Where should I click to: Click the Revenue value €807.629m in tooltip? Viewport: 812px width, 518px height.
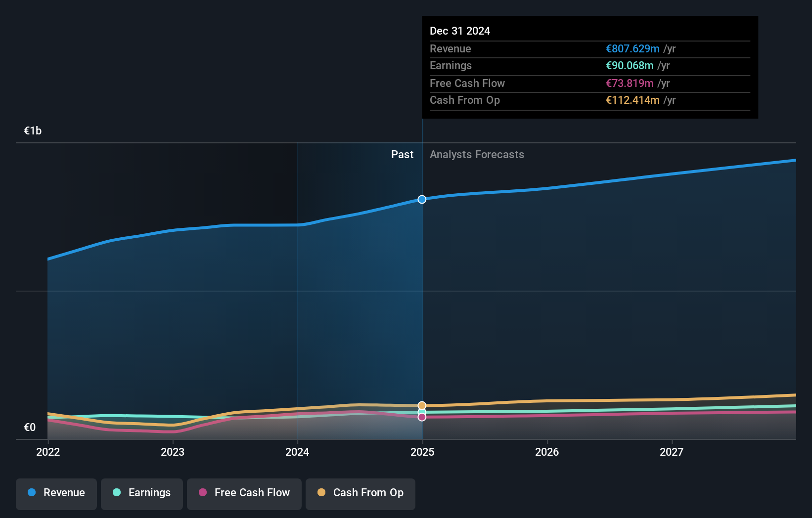(633, 48)
